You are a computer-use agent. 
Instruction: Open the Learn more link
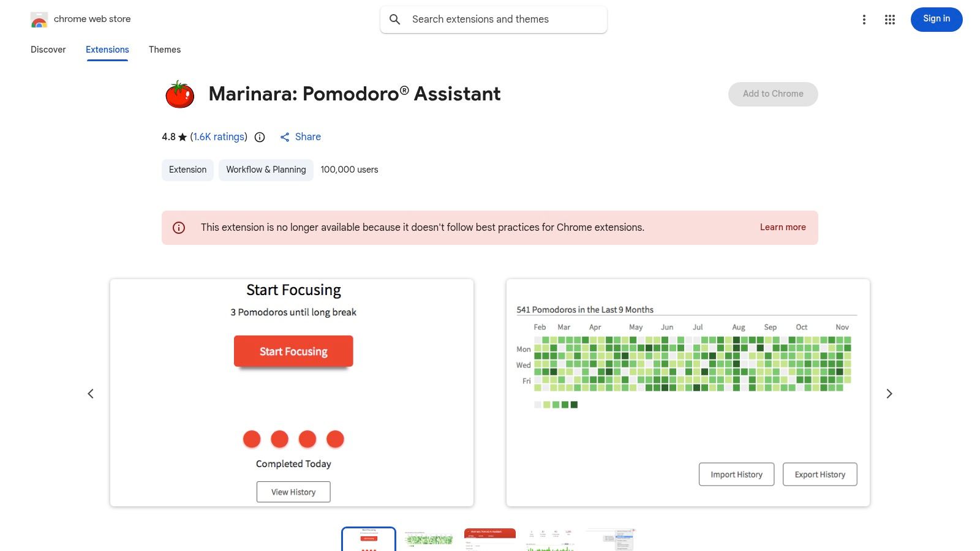click(783, 227)
